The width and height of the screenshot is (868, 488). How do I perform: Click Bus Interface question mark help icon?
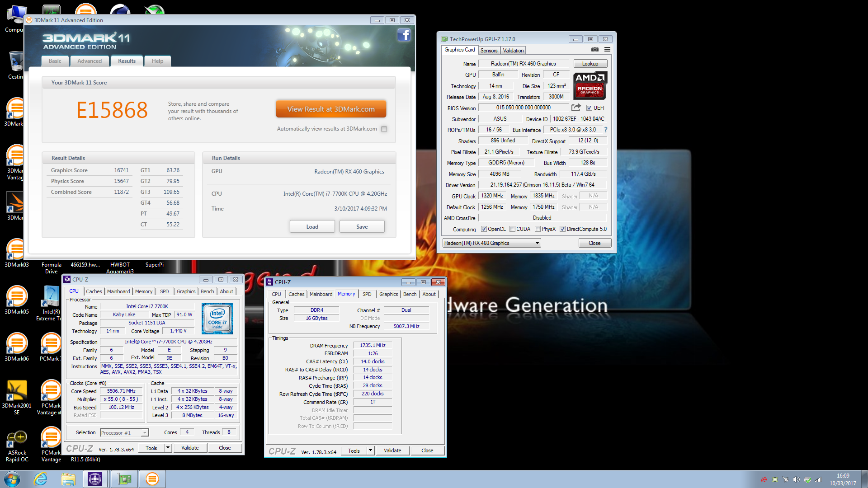coord(606,130)
